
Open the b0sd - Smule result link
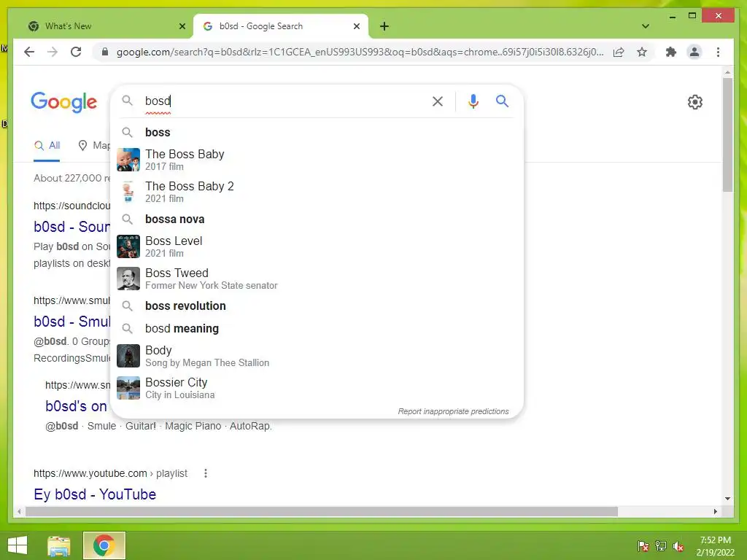(x=72, y=322)
